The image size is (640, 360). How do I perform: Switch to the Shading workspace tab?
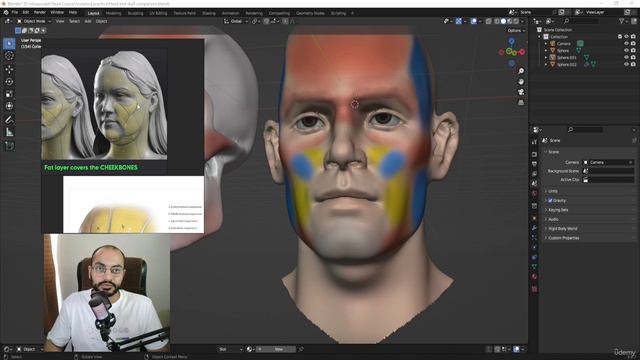click(209, 13)
